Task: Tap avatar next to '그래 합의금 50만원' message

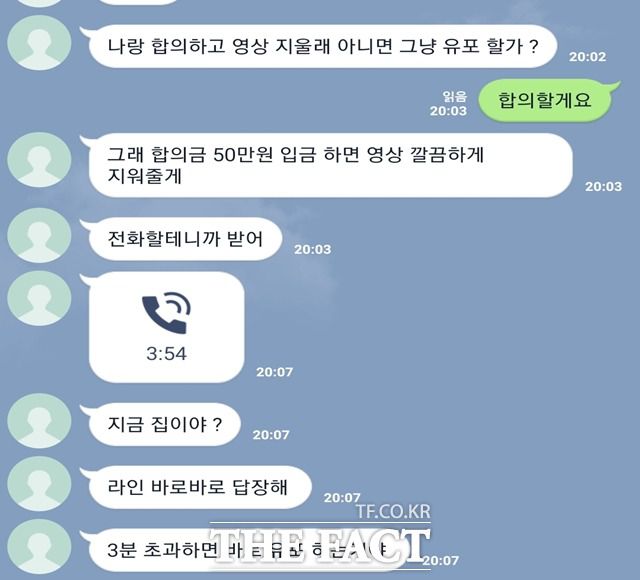Action: tap(39, 160)
